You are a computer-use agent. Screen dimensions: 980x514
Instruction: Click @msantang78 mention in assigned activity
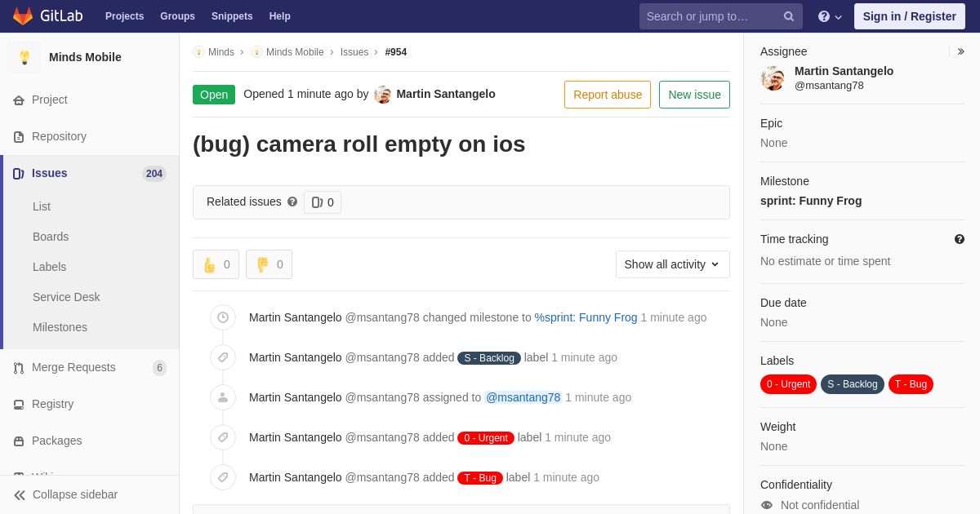coord(523,397)
